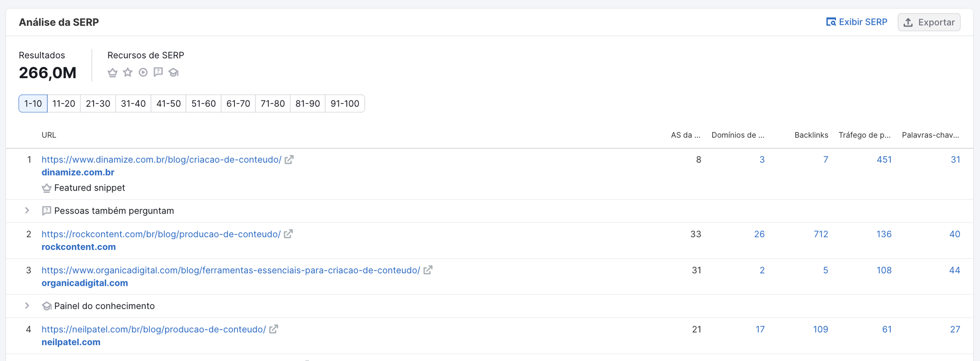Click referring domains value 3 for dinamize

click(x=762, y=160)
